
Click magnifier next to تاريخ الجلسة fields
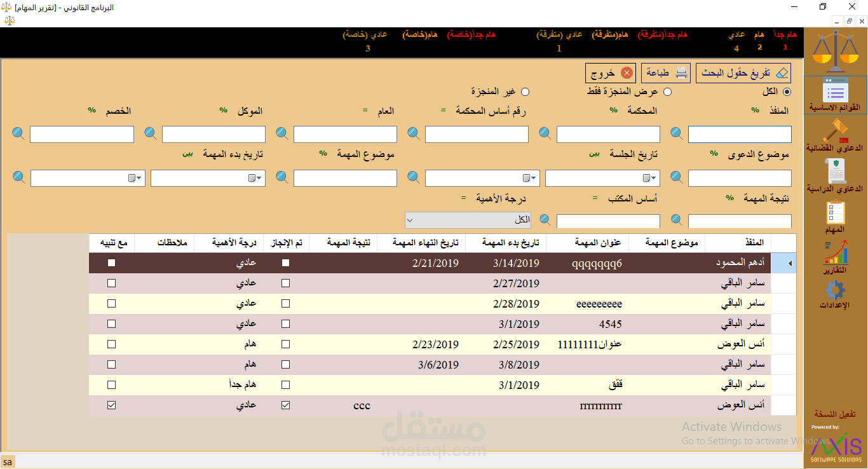pyautogui.click(x=414, y=177)
